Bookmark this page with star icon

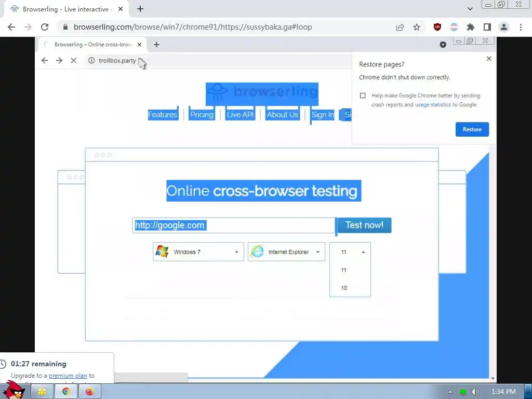[x=417, y=27]
